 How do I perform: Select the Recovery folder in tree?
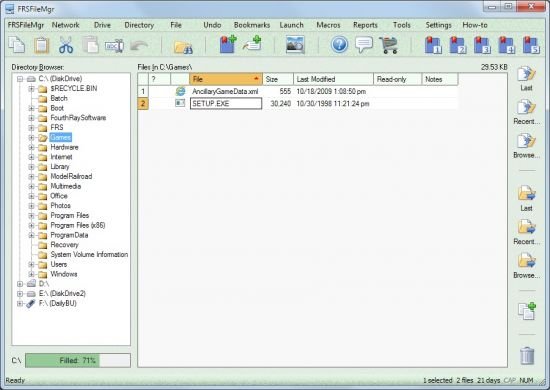[65, 245]
